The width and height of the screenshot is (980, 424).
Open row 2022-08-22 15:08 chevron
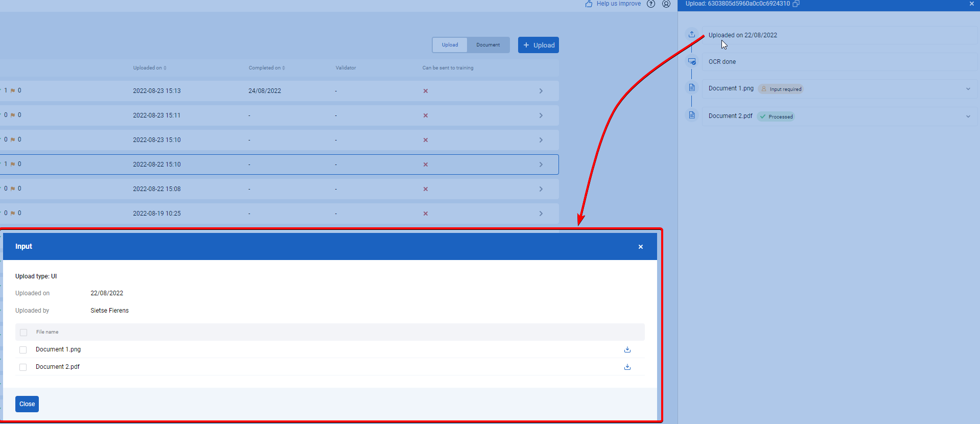coord(541,189)
